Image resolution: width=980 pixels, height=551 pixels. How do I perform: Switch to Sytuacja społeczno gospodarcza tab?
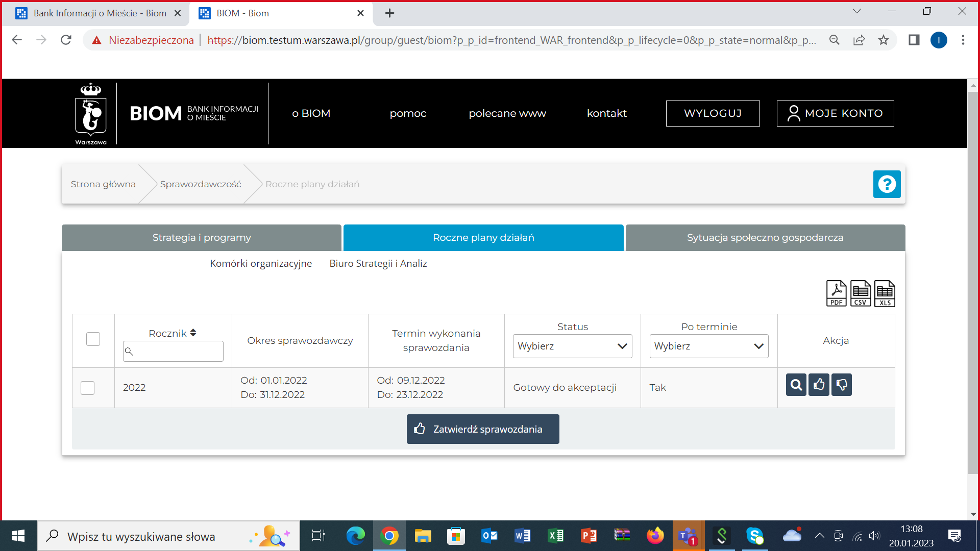[765, 238]
